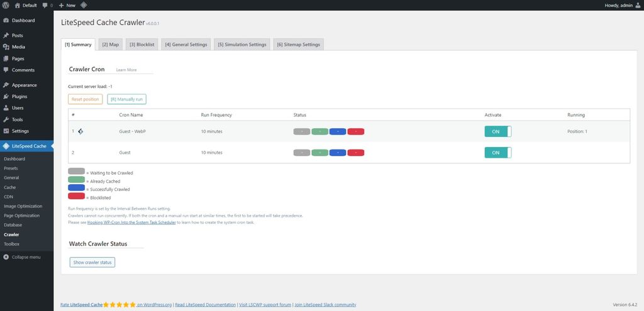The height and width of the screenshot is (311, 644).
Task: Open the LiteSpeed diamond icon in admin bar
Action: pos(84,5)
